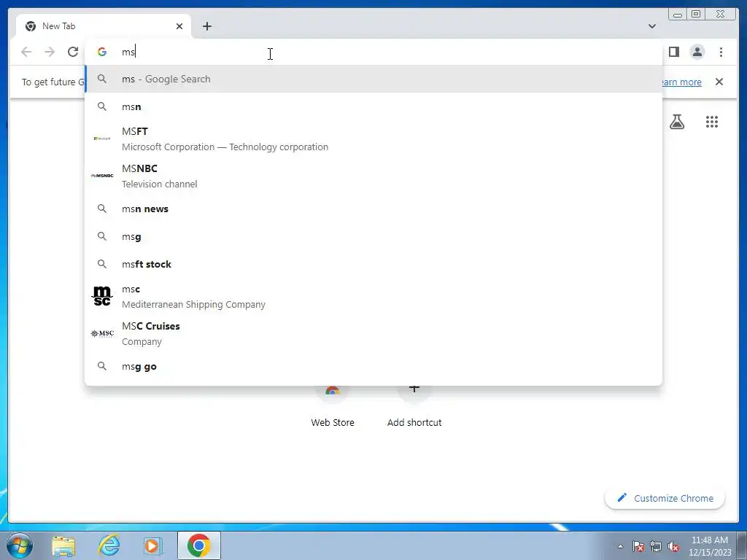Follow the Learn more link
Image resolution: width=747 pixels, height=560 pixels.
click(x=681, y=82)
